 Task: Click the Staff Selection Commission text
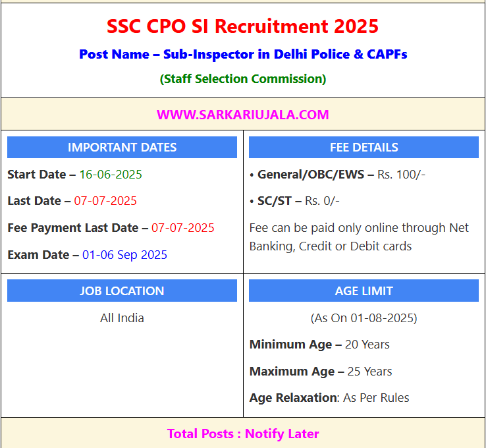[x=243, y=79]
